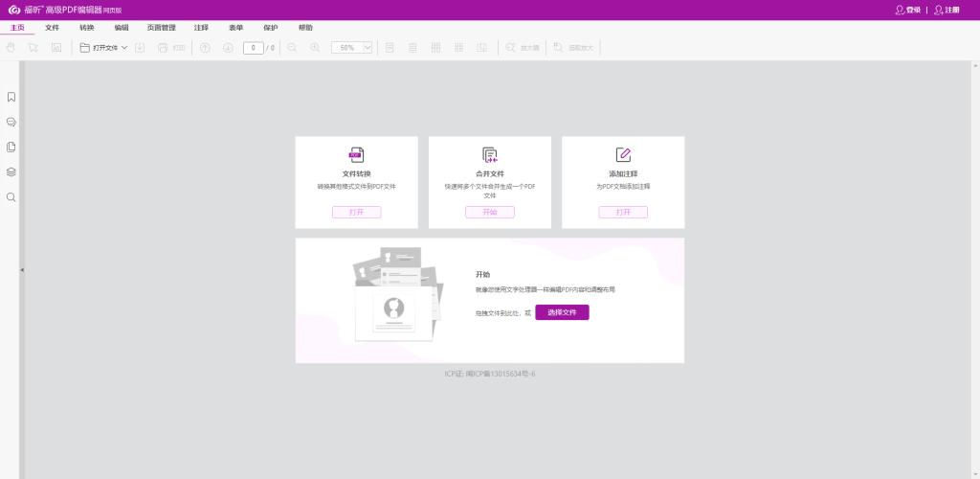
Task: Open the 保护 menu tab
Action: click(270, 28)
